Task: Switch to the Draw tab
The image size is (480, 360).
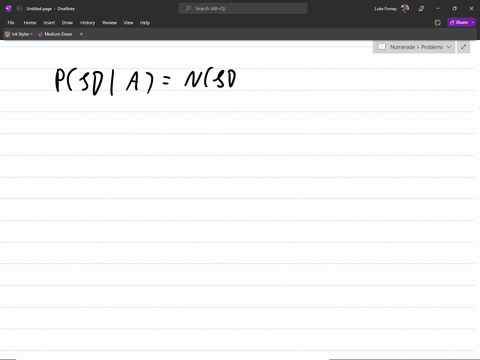Action: (x=67, y=23)
